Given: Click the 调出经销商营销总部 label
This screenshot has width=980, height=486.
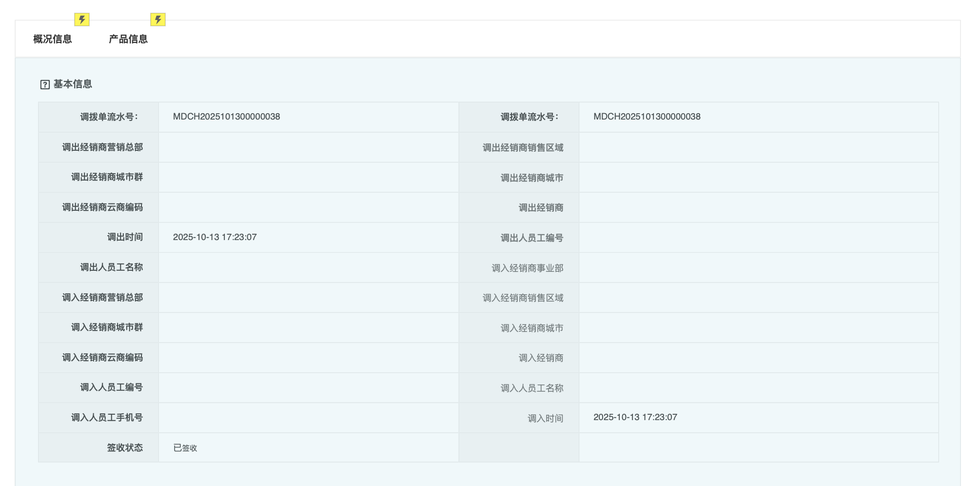Looking at the screenshot, I should (x=102, y=147).
